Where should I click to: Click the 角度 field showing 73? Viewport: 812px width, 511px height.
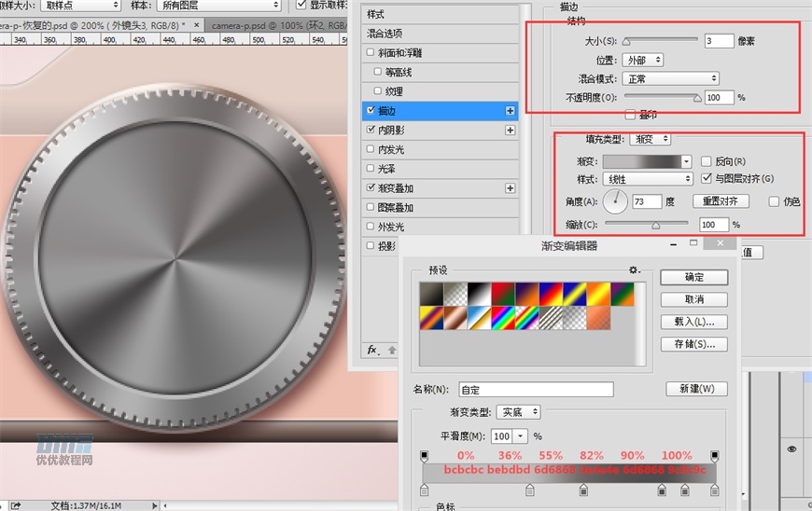647,201
